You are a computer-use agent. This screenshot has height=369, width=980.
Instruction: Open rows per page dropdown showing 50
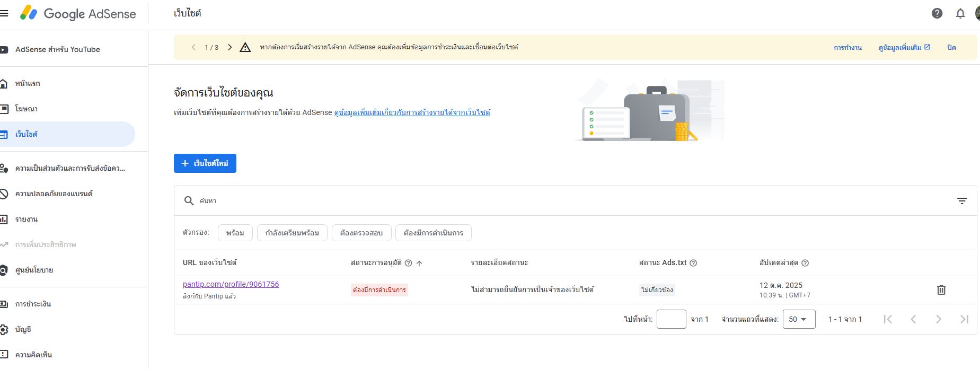tap(799, 319)
